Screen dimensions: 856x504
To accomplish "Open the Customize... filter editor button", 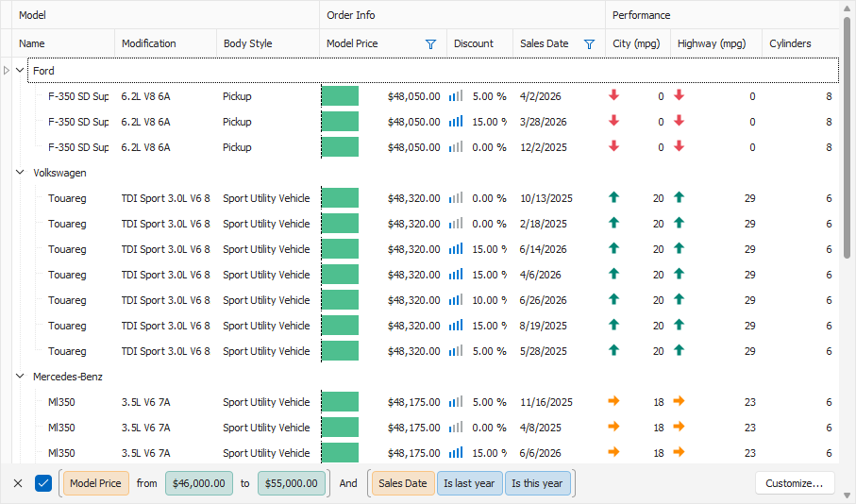I will [x=795, y=483].
